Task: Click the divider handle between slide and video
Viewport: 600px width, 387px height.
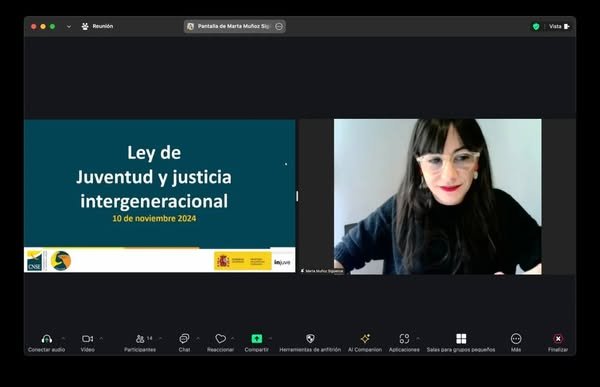Action: tap(297, 196)
